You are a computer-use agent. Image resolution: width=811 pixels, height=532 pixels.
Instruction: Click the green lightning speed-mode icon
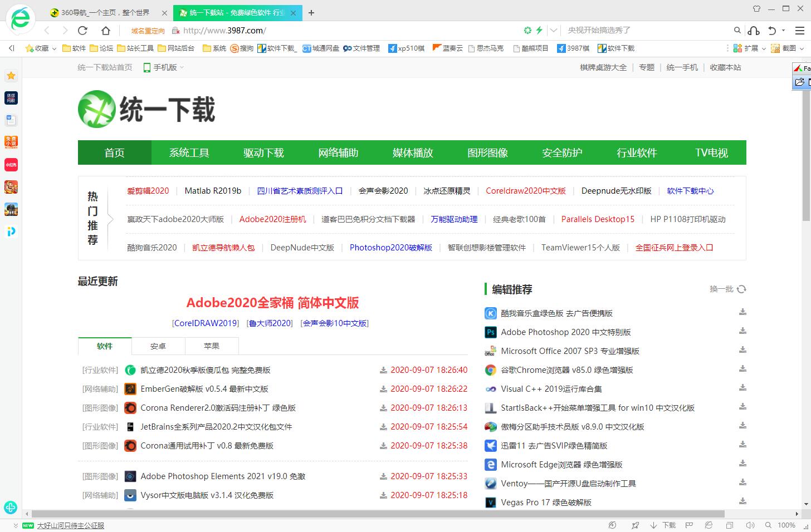(x=539, y=31)
